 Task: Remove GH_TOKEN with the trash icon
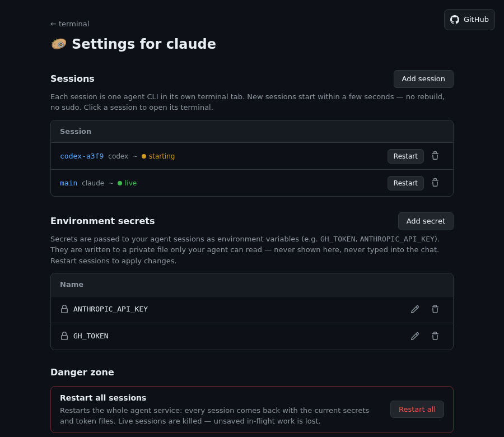coord(435,336)
